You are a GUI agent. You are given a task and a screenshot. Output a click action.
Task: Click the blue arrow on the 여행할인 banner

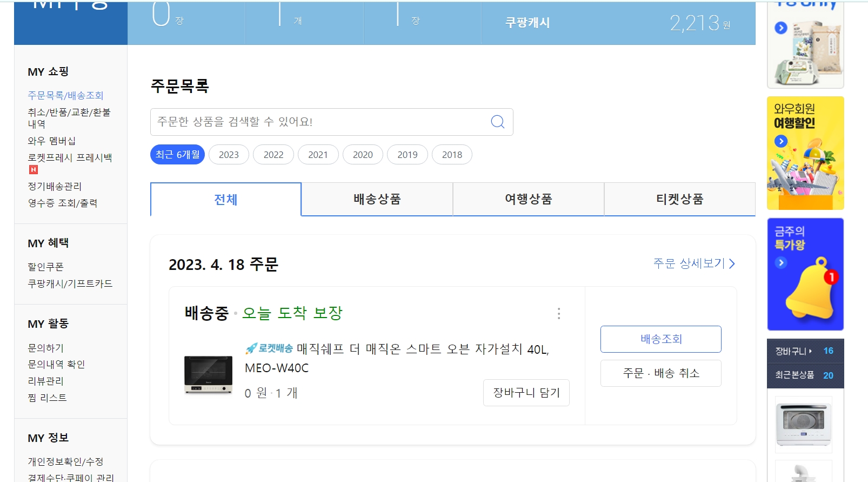click(x=780, y=141)
